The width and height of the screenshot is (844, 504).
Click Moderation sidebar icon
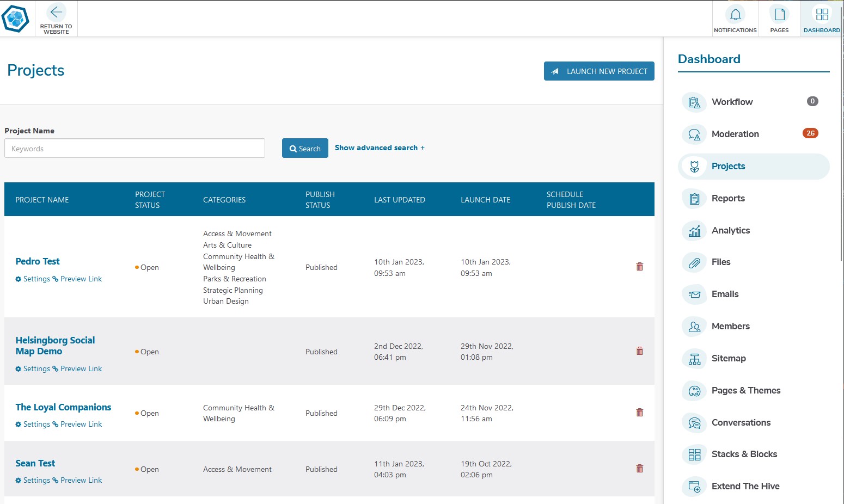pyautogui.click(x=694, y=134)
